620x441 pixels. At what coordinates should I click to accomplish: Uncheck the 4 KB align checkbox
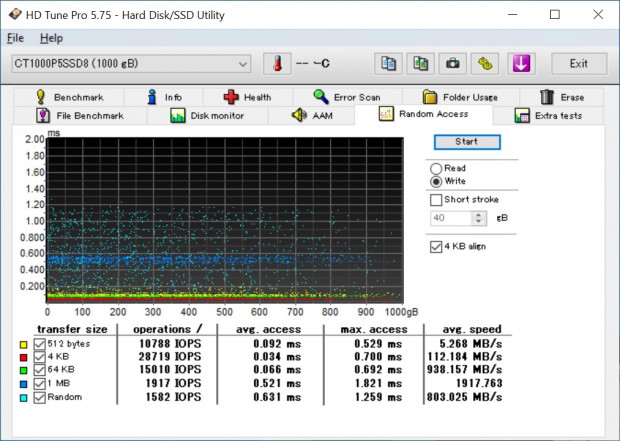[x=436, y=246]
